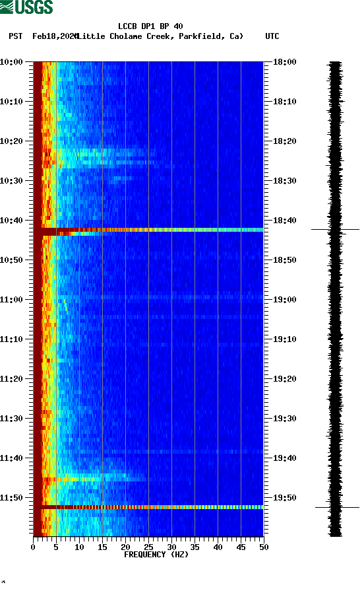Click the '50' frequency axis tick label
Viewport: 364px width, 589px height.
tap(264, 547)
